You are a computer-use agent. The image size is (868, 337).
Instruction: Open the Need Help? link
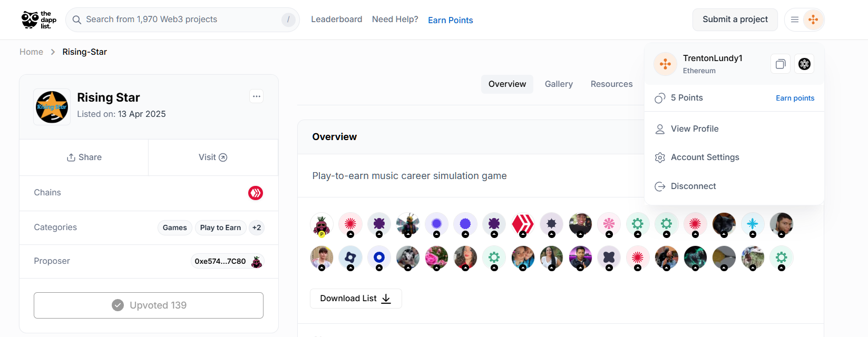tap(395, 19)
